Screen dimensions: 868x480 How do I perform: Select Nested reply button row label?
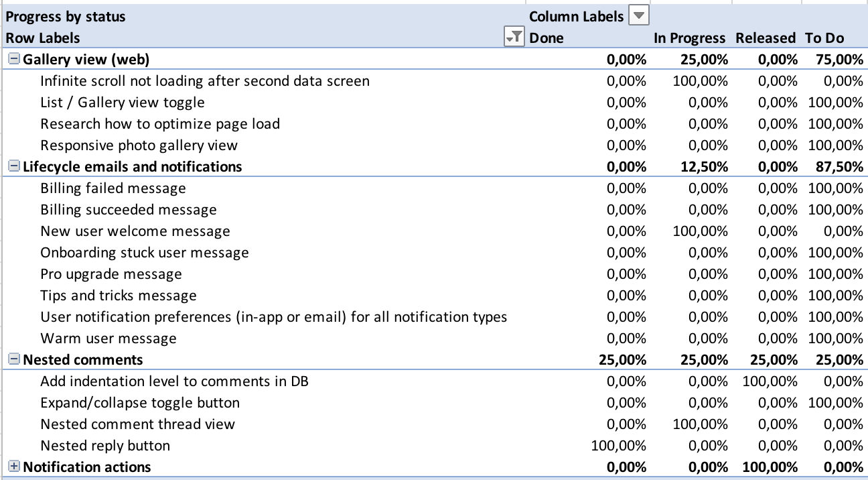[x=105, y=446]
